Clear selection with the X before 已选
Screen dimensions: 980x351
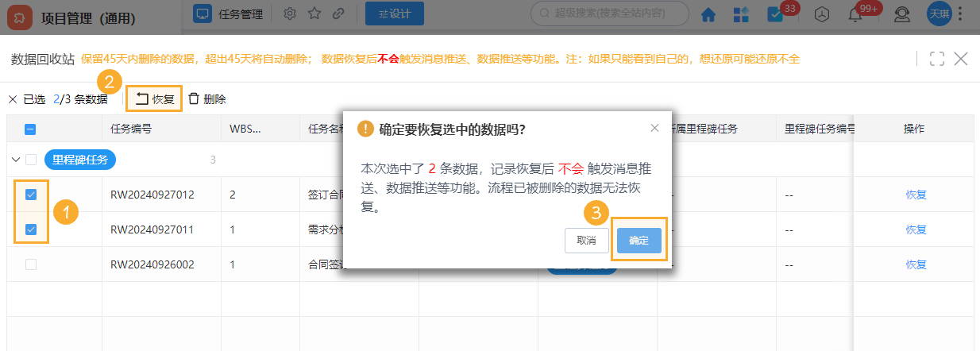point(13,99)
